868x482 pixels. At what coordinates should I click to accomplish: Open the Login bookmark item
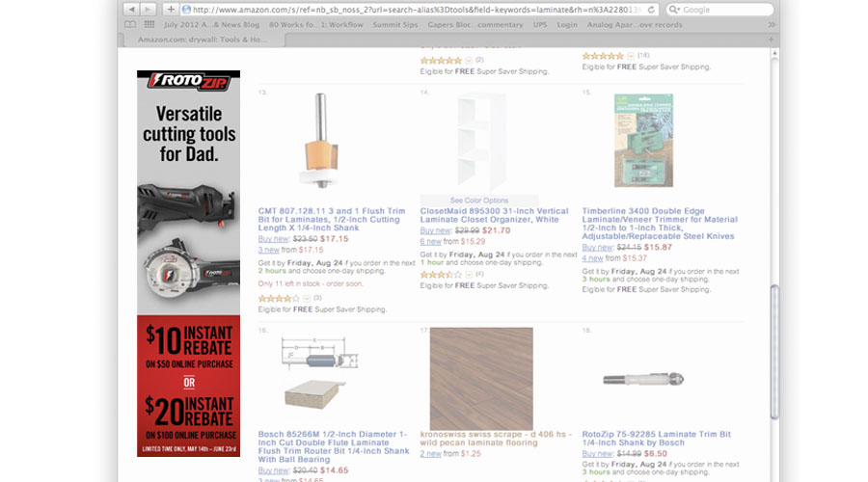567,25
